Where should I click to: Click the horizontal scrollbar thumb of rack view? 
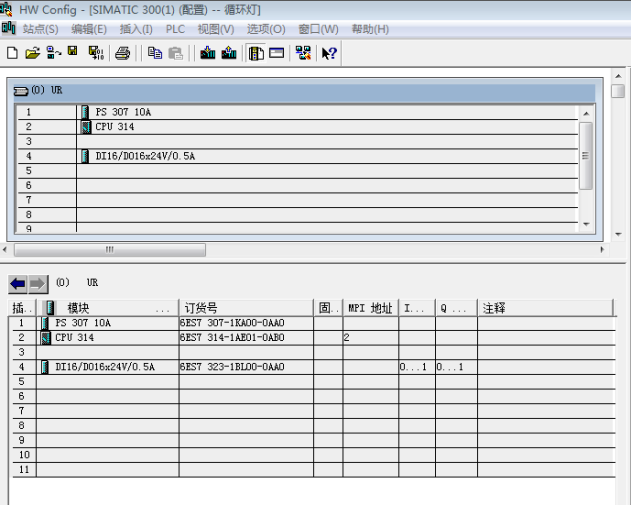coord(110,249)
